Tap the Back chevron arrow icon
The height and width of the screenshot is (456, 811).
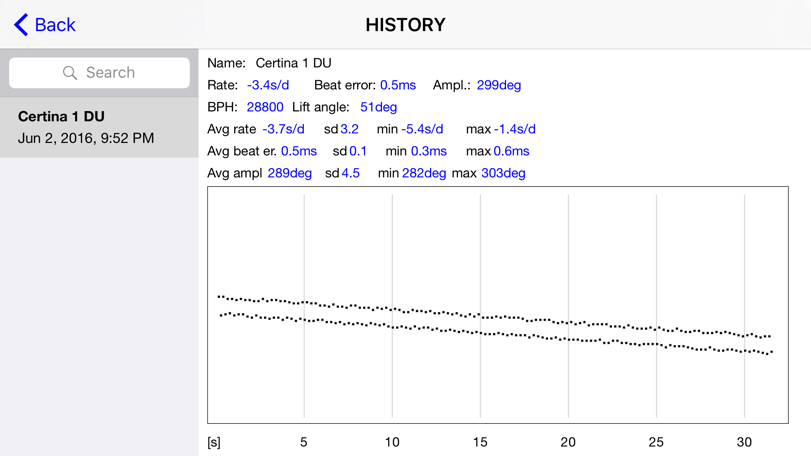click(x=20, y=25)
